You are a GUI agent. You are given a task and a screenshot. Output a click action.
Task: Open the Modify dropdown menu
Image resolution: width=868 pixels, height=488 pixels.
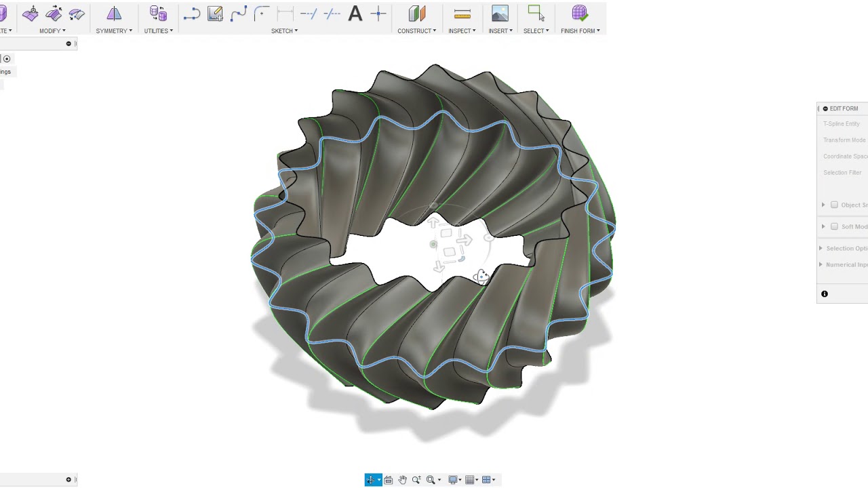[52, 30]
